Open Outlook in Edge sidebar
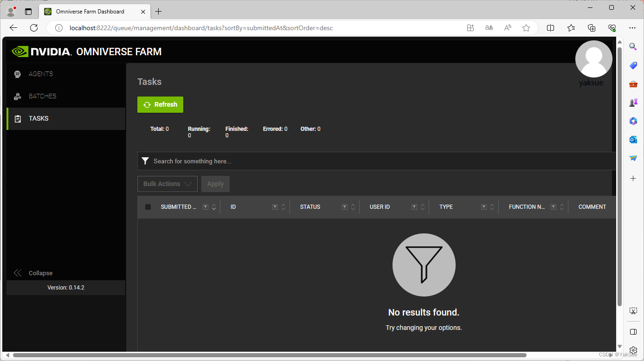The height and width of the screenshot is (361, 644). coord(633,140)
